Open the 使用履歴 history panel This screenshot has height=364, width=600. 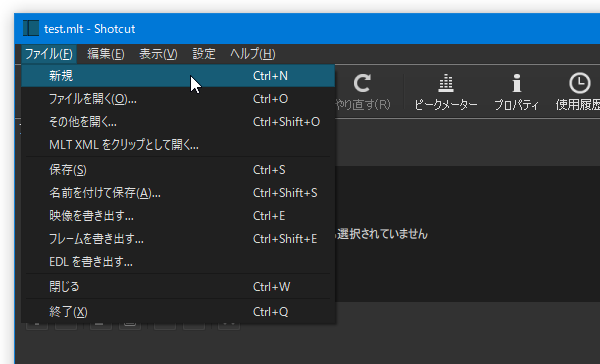click(x=578, y=92)
